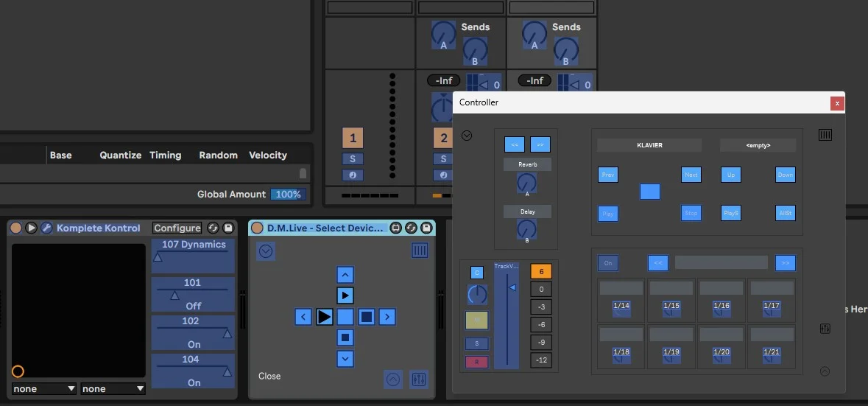Toggle Komplete Kontrol device activator

[x=16, y=228]
